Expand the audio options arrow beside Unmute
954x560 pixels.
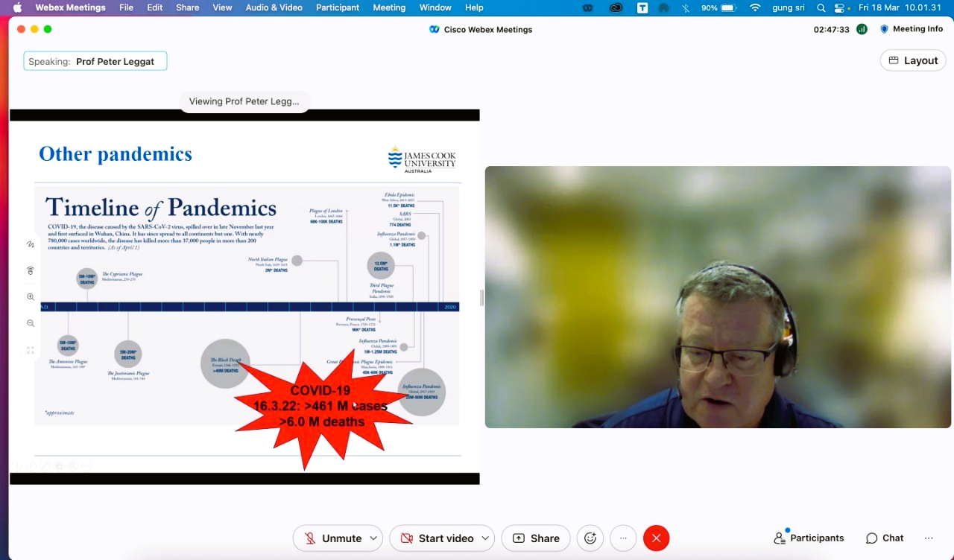[x=374, y=538]
